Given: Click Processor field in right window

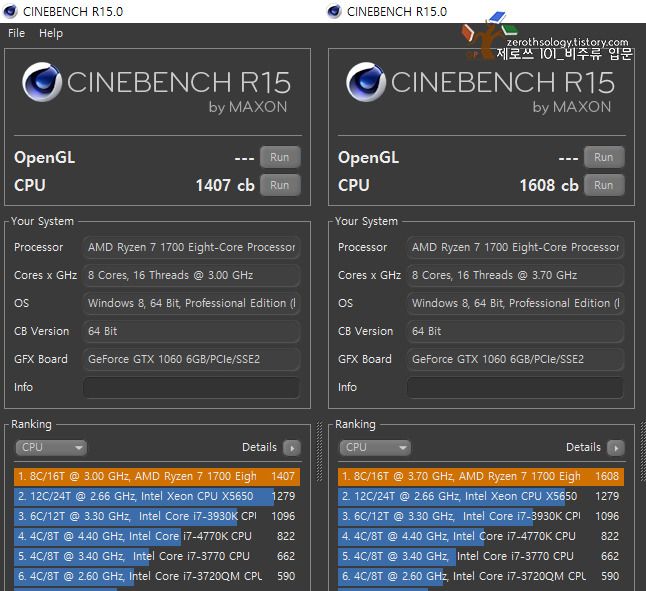Looking at the screenshot, I should click(515, 247).
